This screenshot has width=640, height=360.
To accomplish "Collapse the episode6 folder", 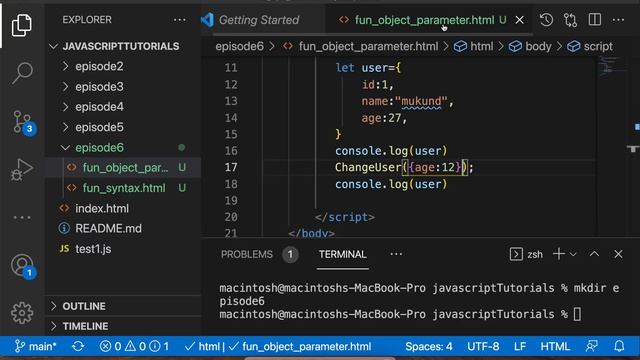I will (99, 147).
